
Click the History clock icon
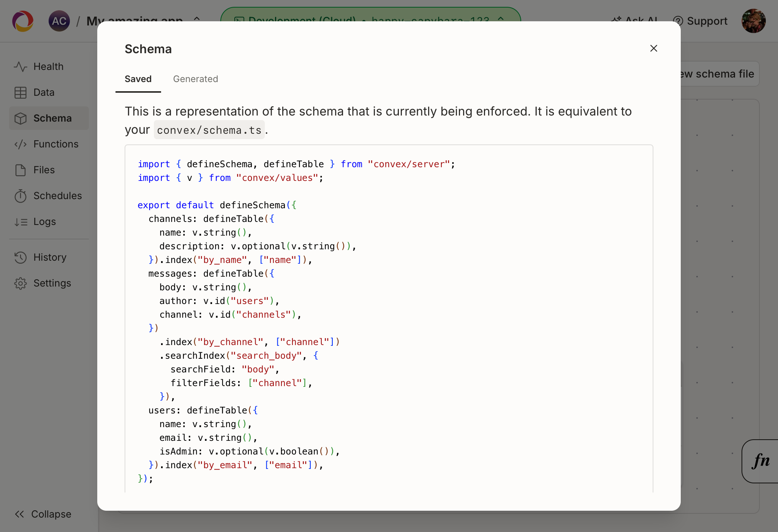(x=21, y=257)
